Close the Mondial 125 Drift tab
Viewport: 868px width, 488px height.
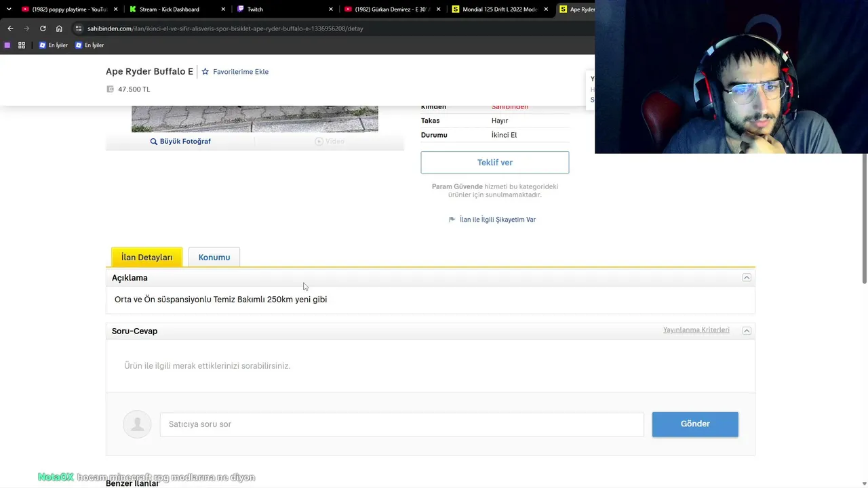click(546, 9)
